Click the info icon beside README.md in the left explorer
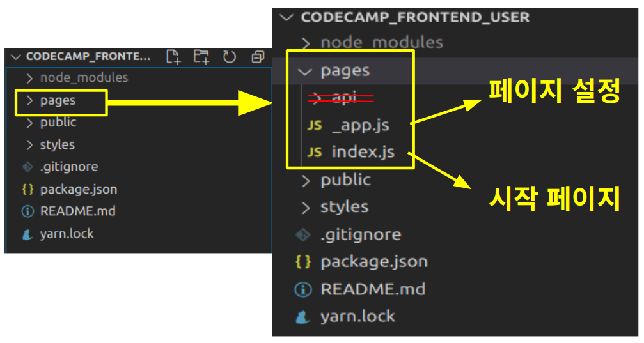Screen dimensions: 644x343 coord(27,211)
